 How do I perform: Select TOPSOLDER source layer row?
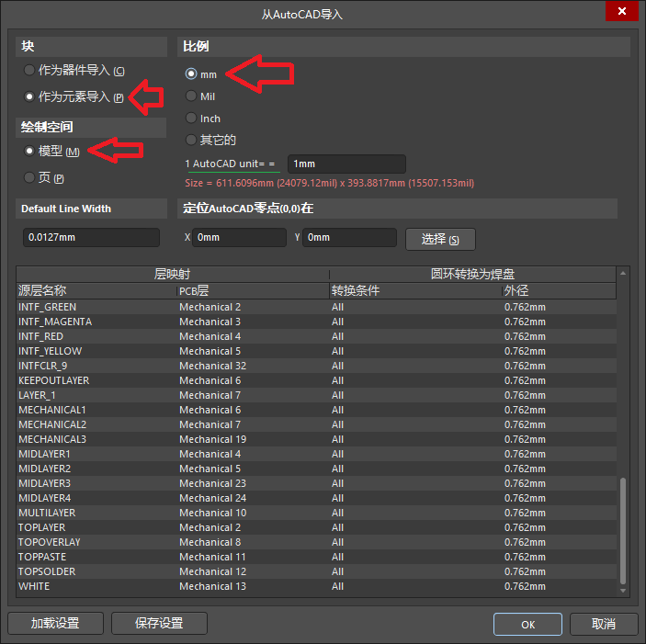(316, 571)
